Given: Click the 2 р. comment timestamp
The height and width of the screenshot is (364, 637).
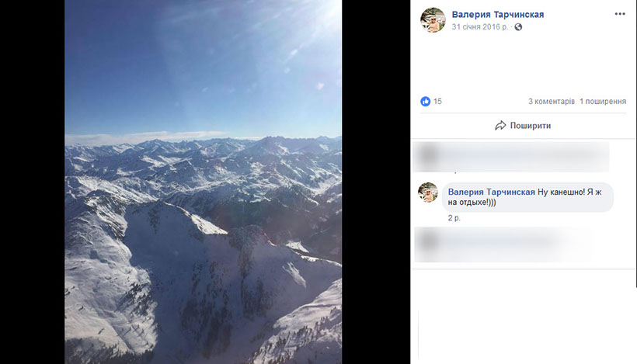Looking at the screenshot, I should [454, 218].
